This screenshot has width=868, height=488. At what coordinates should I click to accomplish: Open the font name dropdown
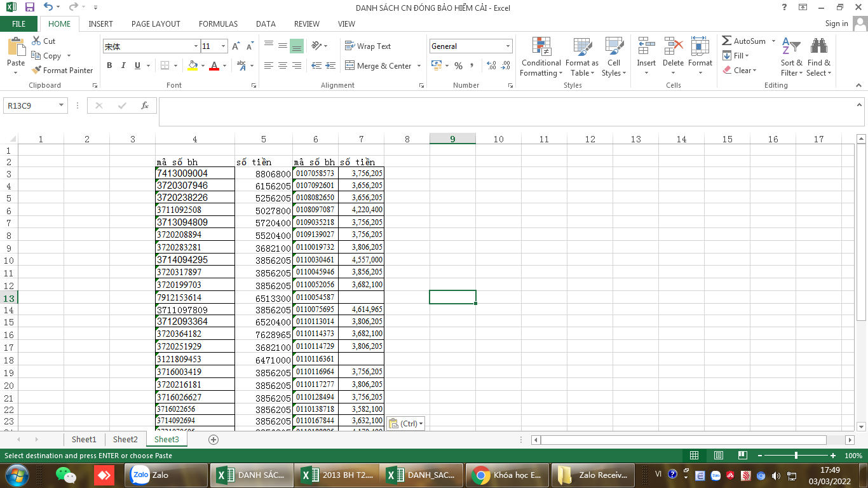[x=196, y=46]
